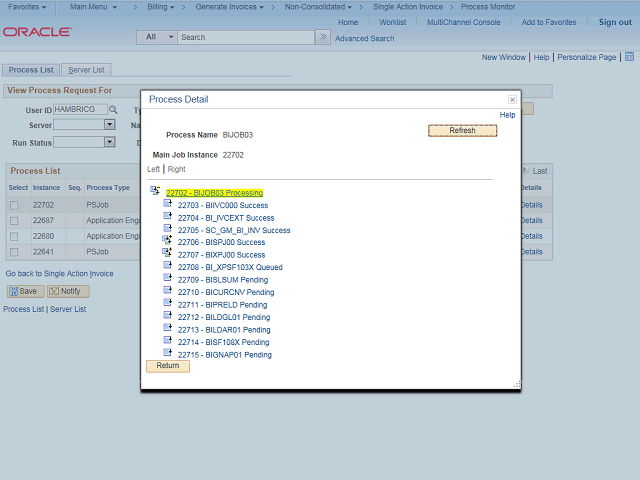The height and width of the screenshot is (480, 640).
Task: Tick the checkbox for instance 22687
Action: click(14, 220)
